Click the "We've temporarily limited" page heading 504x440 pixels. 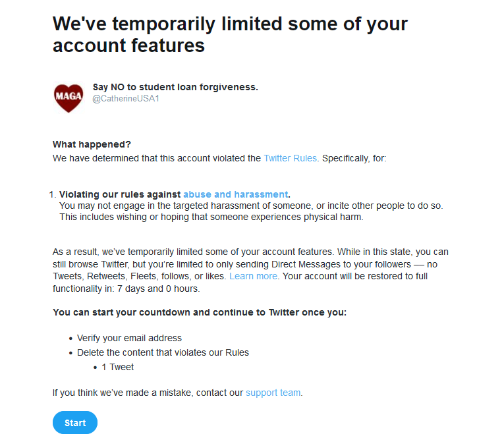(x=230, y=34)
